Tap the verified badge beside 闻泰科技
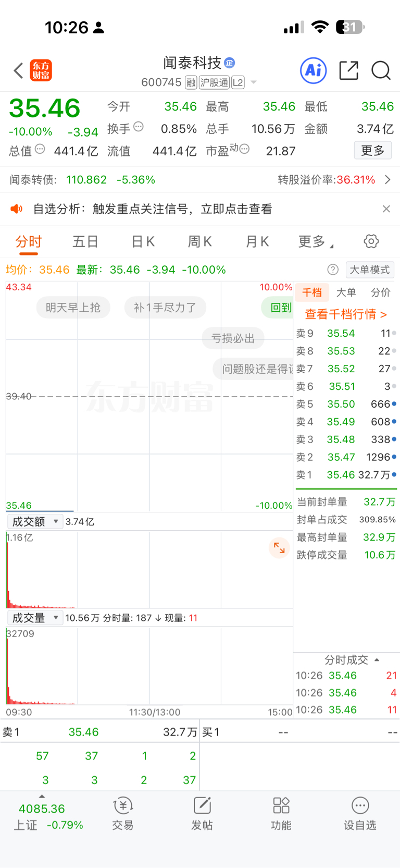Screen dimensions: 400x868 pyautogui.click(x=230, y=63)
